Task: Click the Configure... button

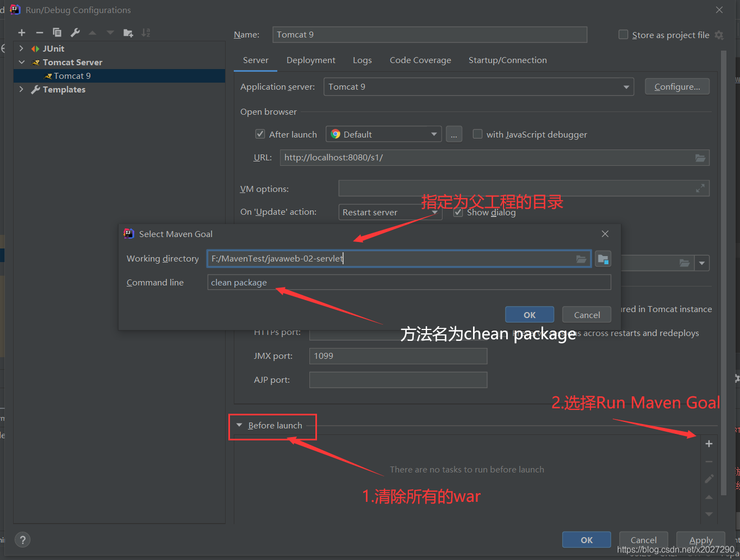Action: coord(677,87)
